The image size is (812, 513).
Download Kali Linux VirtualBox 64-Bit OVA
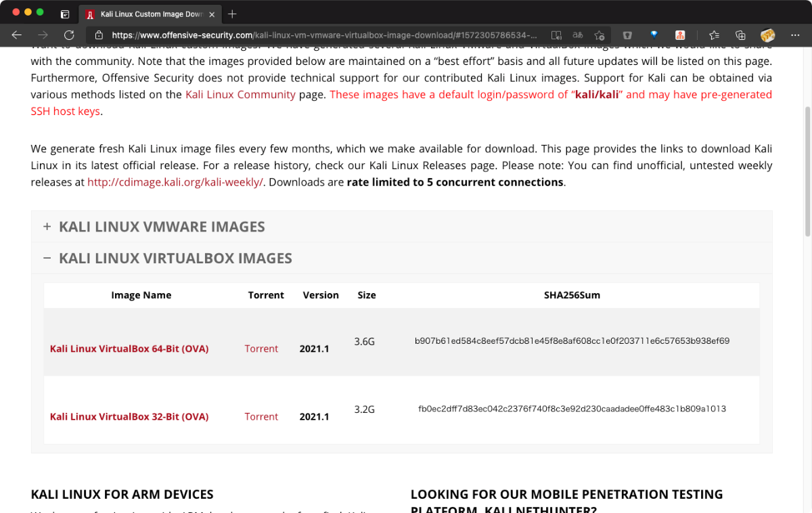(x=129, y=349)
